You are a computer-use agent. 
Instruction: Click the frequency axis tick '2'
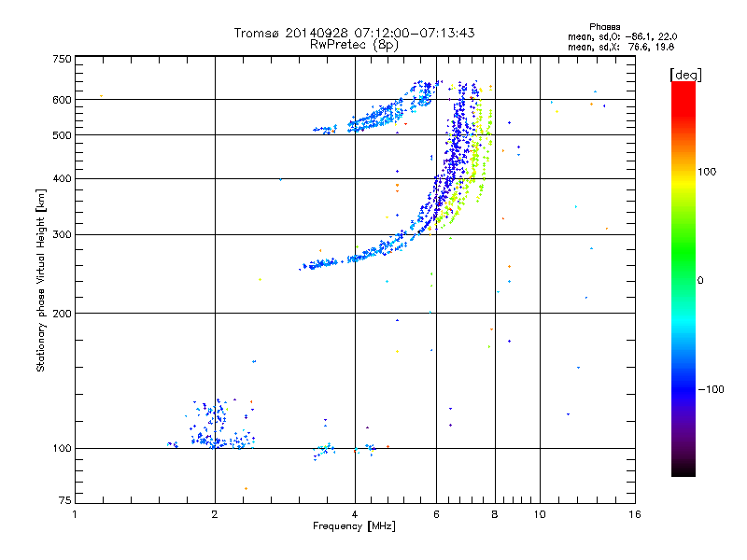click(x=215, y=514)
